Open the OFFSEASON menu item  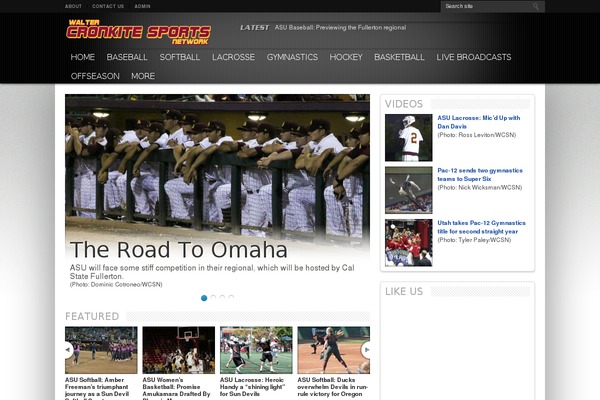click(95, 76)
